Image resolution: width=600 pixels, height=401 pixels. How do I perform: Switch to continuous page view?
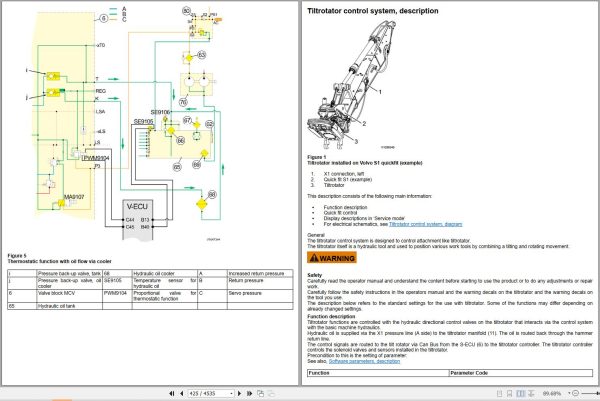pos(509,393)
